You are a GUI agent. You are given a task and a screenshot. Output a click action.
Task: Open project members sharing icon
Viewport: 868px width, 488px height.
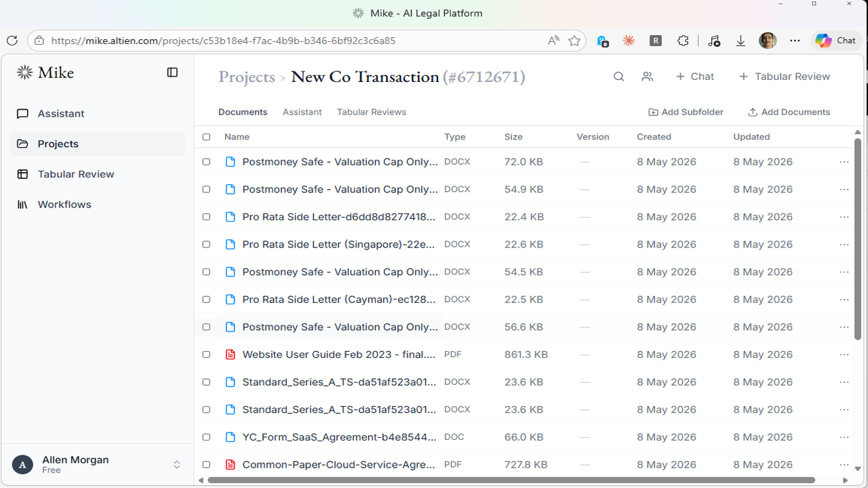(x=648, y=77)
